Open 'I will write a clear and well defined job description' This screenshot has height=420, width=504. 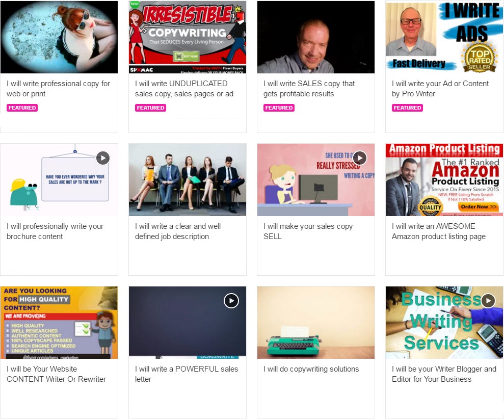click(178, 231)
